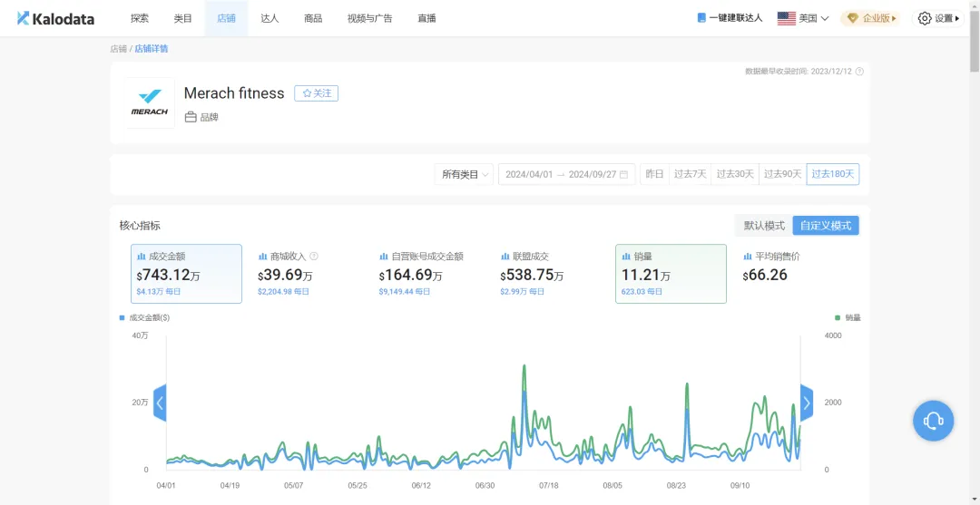This screenshot has width=980, height=505.
Task: Switch to the 达人 navigation tab
Action: click(269, 18)
